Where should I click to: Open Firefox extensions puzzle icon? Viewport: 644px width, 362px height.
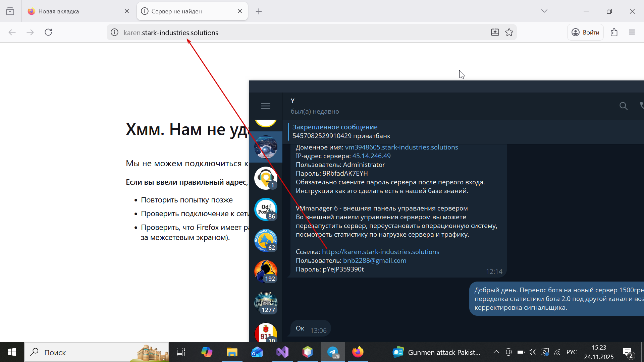click(614, 32)
